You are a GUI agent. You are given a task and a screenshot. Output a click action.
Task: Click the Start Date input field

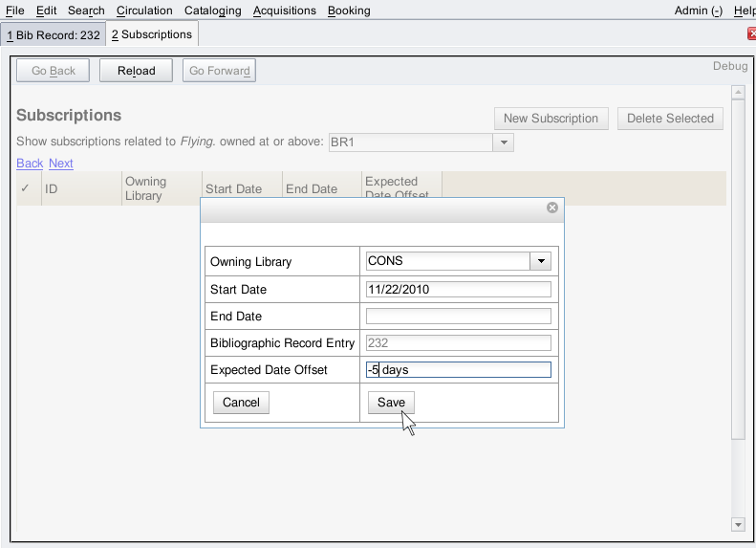[459, 290]
